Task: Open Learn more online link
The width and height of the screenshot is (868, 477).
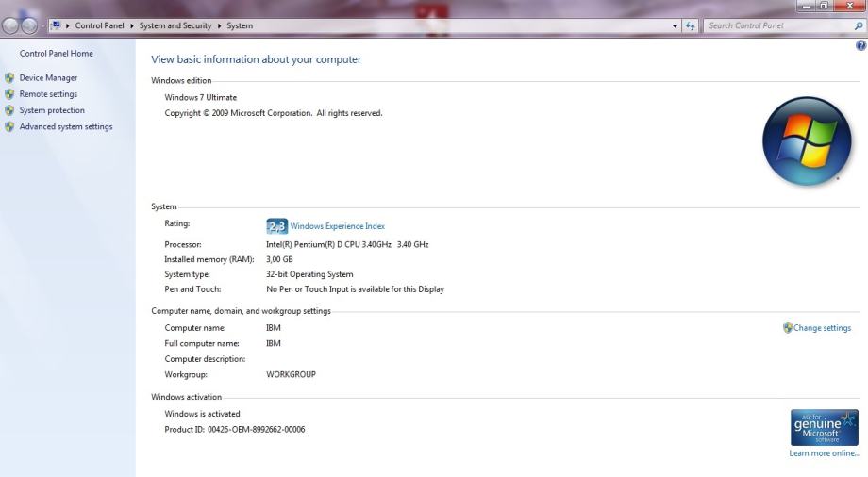Action: pyautogui.click(x=825, y=453)
